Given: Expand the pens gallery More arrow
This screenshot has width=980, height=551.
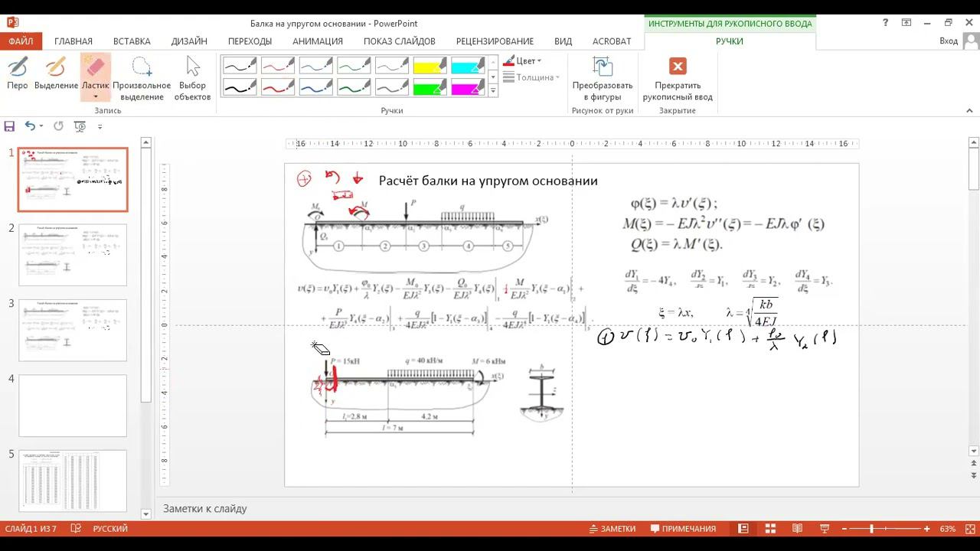Looking at the screenshot, I should click(x=493, y=91).
